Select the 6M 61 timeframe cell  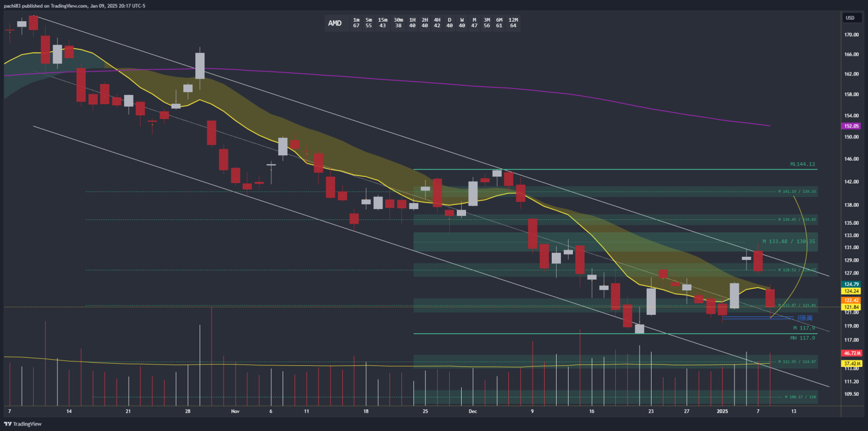500,23
